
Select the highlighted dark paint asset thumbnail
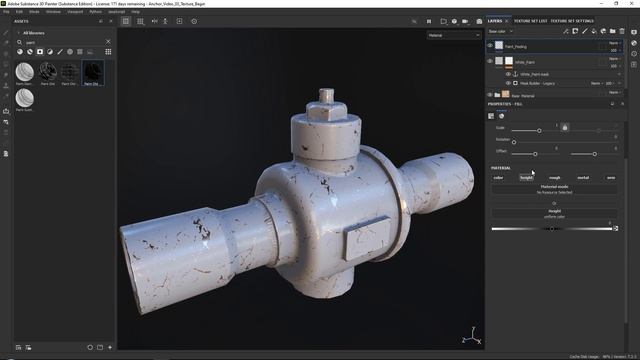93,73
